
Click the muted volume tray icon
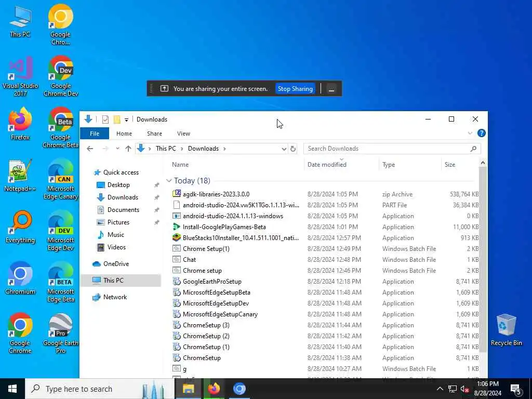point(464,389)
